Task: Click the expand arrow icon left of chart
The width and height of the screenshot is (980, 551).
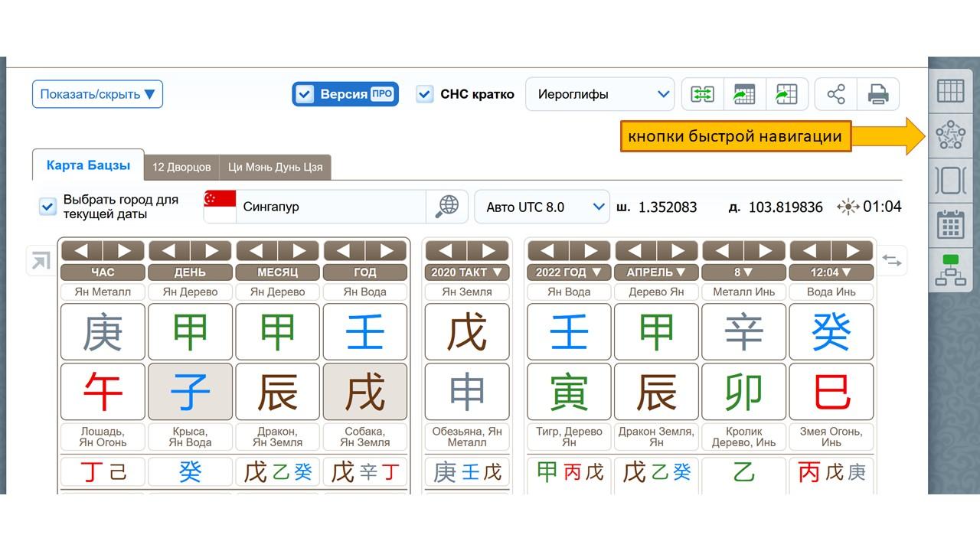Action: coord(38,261)
